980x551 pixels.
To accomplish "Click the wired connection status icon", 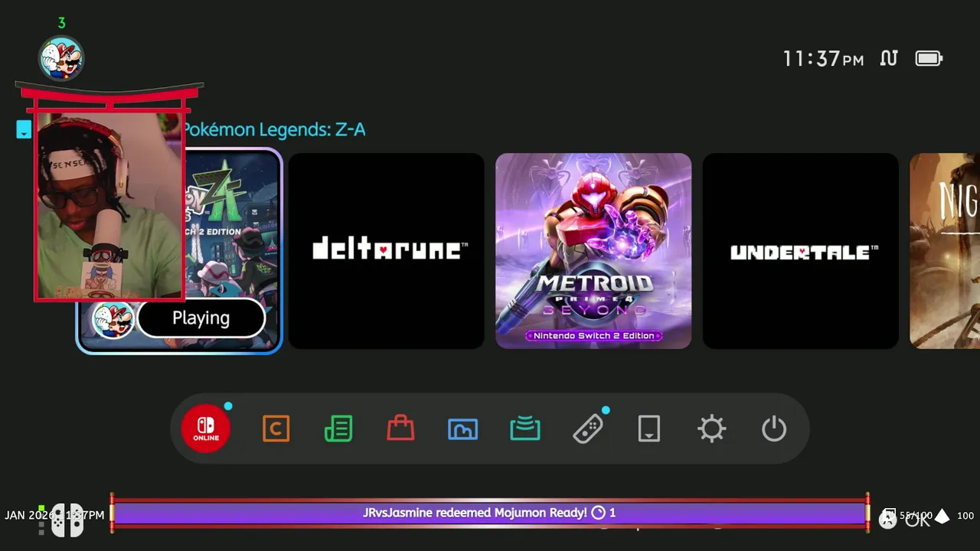I will [888, 58].
